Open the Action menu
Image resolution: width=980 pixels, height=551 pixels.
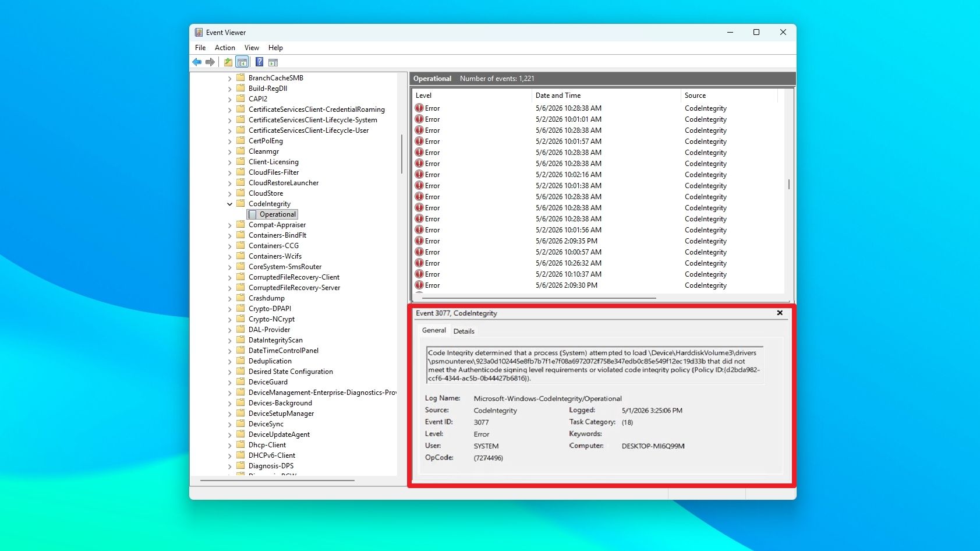[225, 48]
